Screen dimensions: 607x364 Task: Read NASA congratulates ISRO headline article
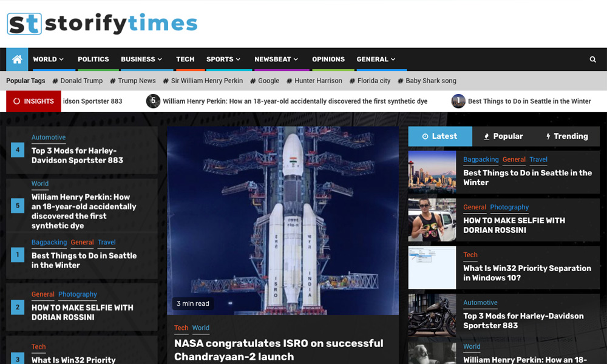point(279,349)
